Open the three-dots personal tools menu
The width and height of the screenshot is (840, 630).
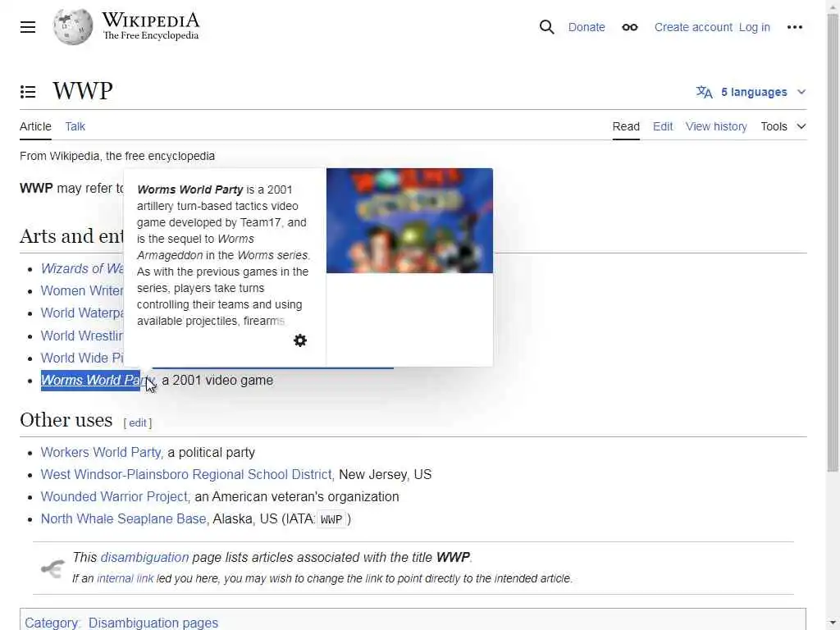coord(794,27)
